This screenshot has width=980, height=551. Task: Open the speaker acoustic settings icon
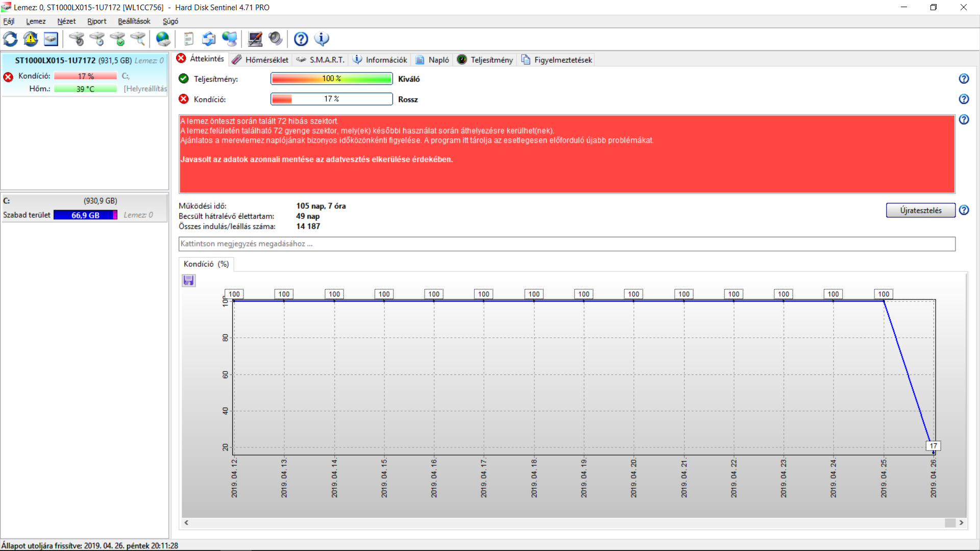[x=275, y=39]
